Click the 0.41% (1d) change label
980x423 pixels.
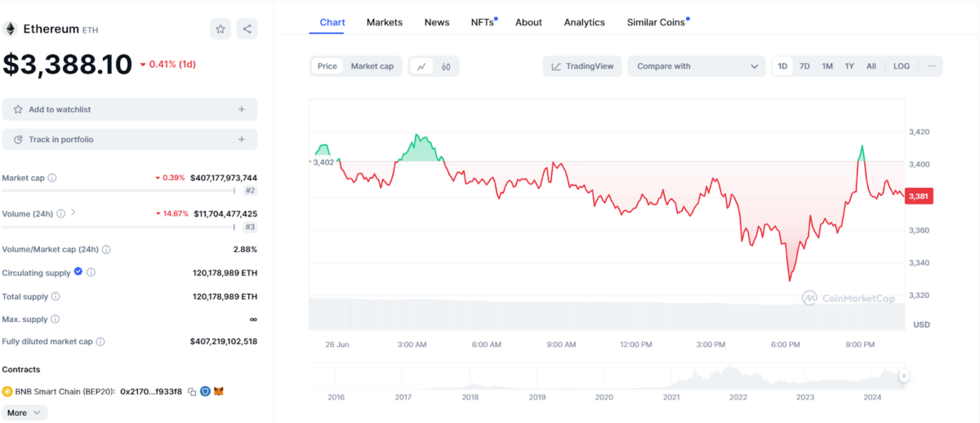pyautogui.click(x=168, y=64)
